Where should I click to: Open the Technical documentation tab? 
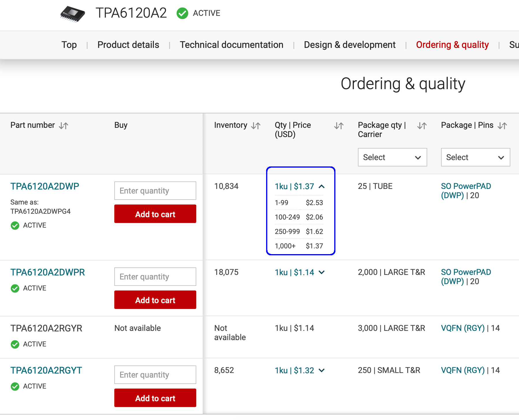point(232,45)
